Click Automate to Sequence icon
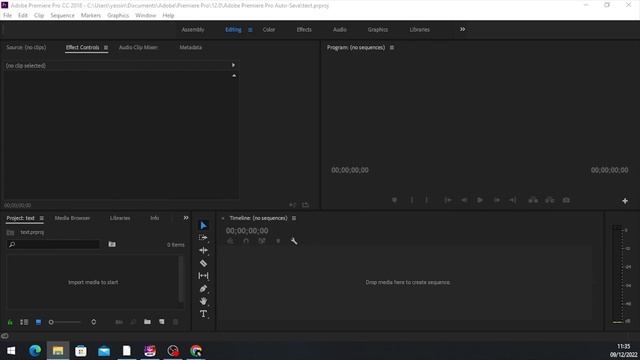The image size is (640, 360). (x=119, y=322)
